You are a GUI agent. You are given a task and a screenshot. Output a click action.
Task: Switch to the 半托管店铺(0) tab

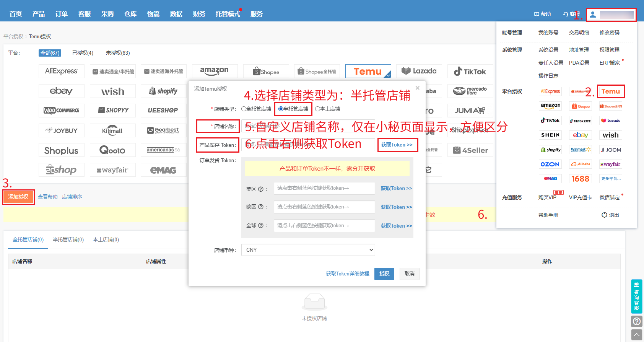68,239
